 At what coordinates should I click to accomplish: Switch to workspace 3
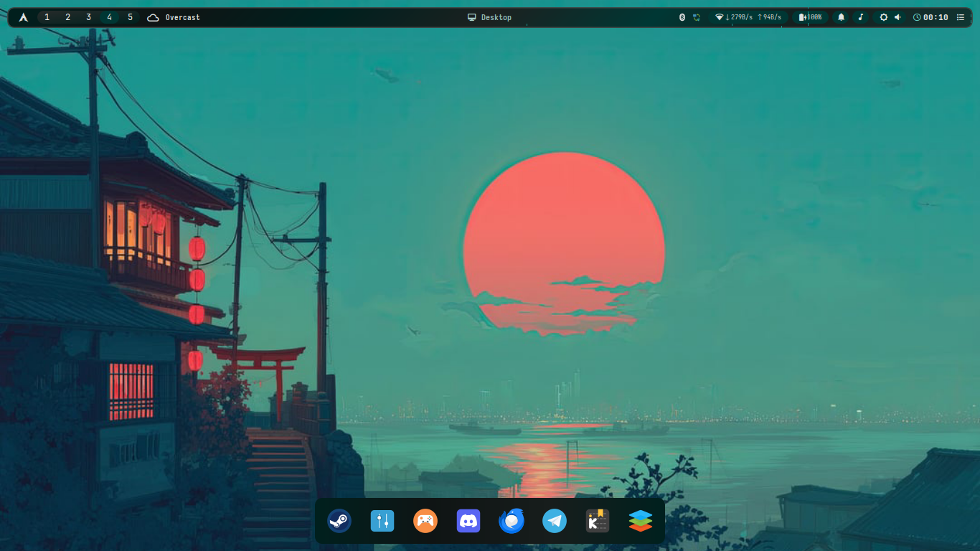pos(89,17)
